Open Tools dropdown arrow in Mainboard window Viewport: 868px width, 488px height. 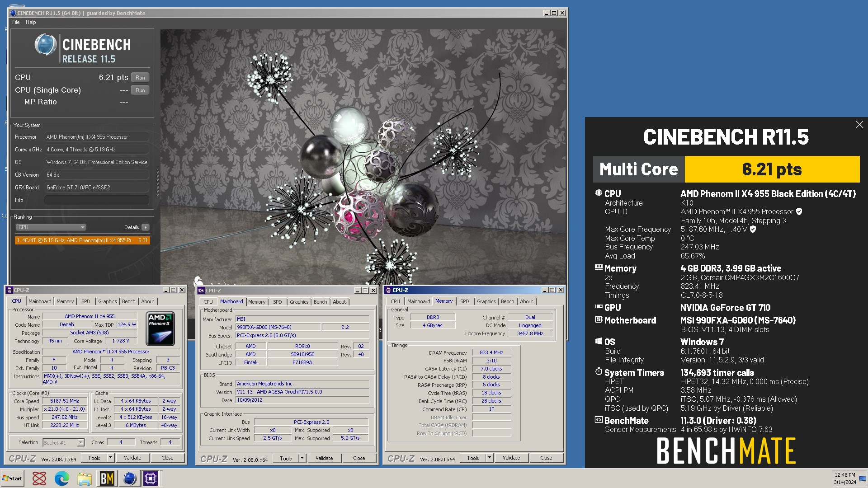tap(302, 458)
